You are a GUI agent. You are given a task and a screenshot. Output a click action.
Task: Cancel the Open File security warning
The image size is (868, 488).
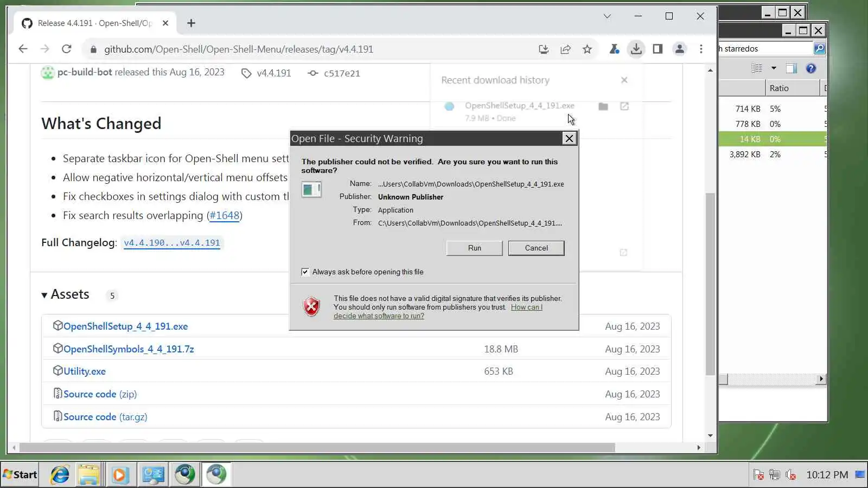coord(536,248)
